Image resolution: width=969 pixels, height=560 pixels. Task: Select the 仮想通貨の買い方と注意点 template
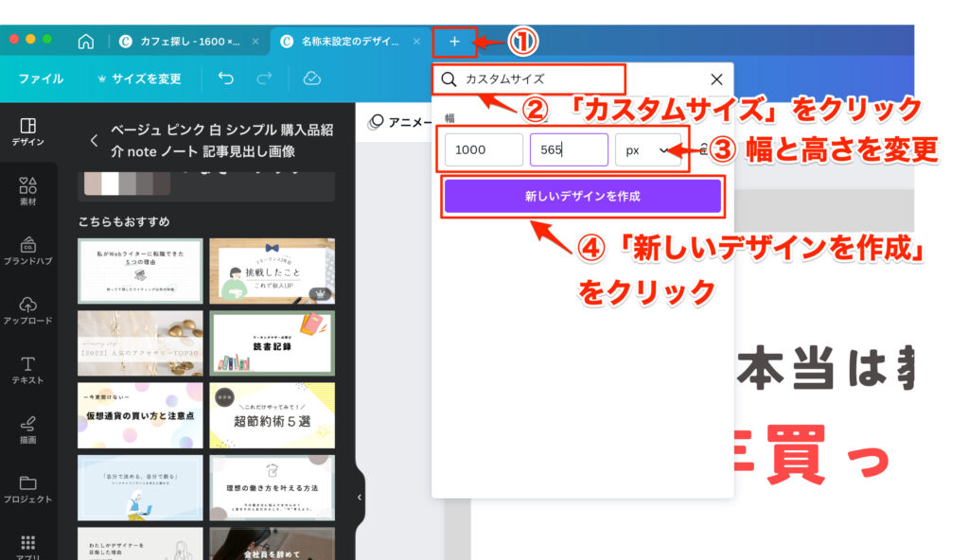140,415
